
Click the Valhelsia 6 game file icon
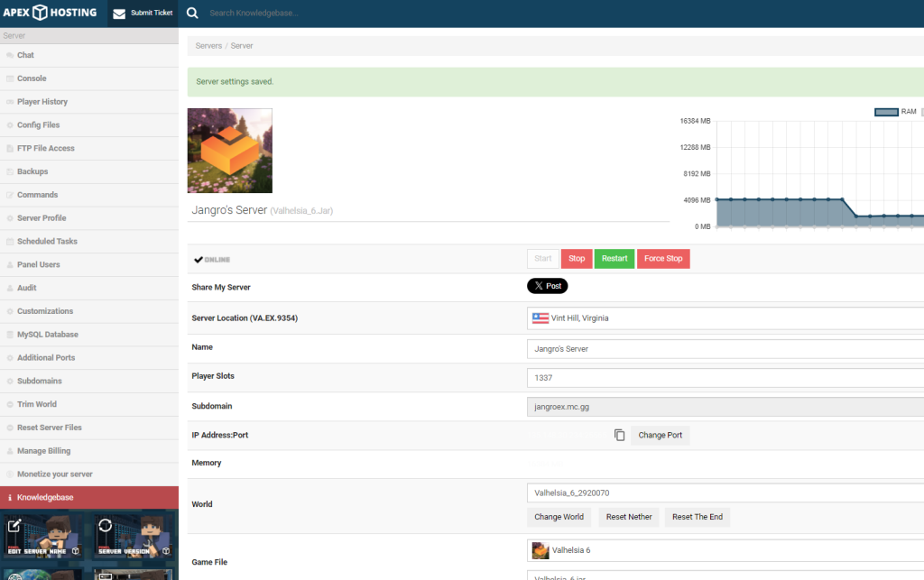coord(541,550)
